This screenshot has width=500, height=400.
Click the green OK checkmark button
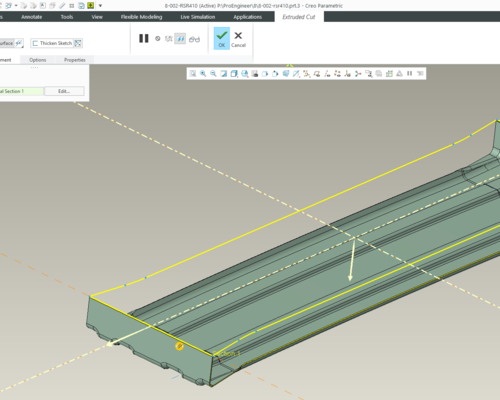click(222, 38)
